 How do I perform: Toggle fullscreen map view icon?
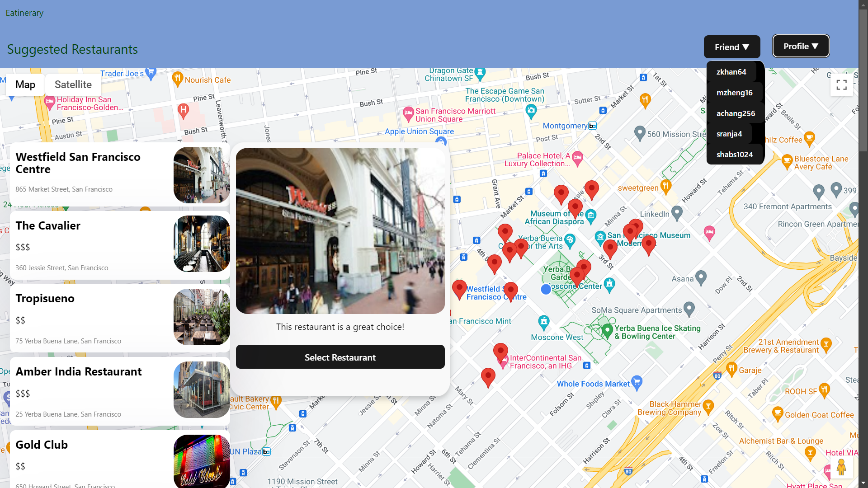tap(841, 85)
